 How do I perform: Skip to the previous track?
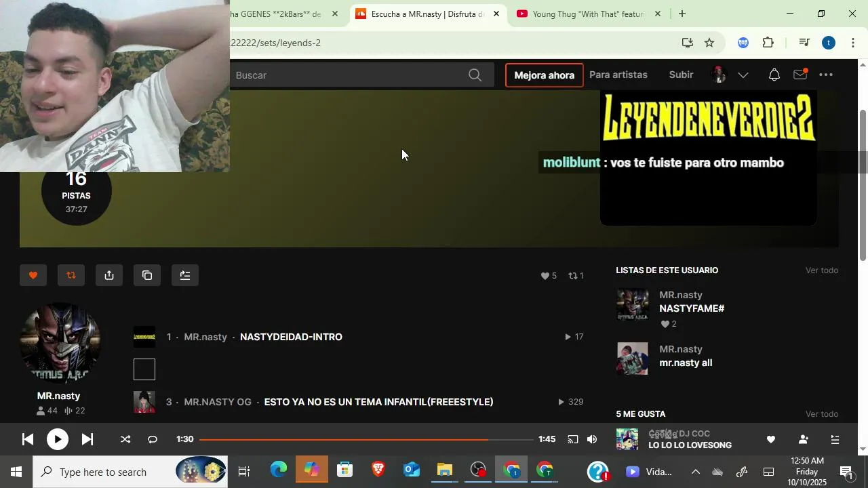28,439
